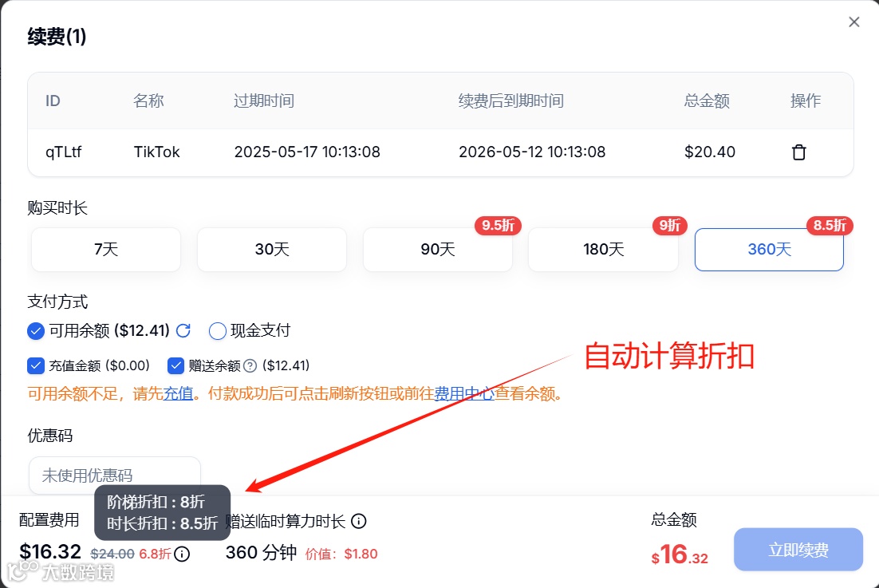Show info for gifted temporary compute duration
Viewport: 879px width, 588px height.
click(x=359, y=521)
